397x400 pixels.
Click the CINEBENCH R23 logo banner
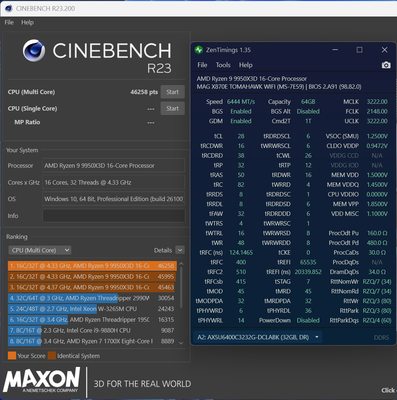[x=97, y=56]
